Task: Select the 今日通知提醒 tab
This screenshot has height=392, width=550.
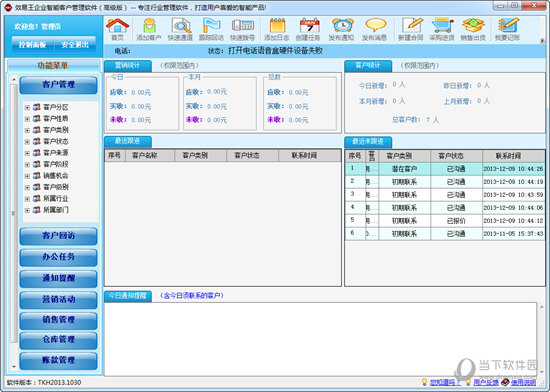Action: click(128, 296)
